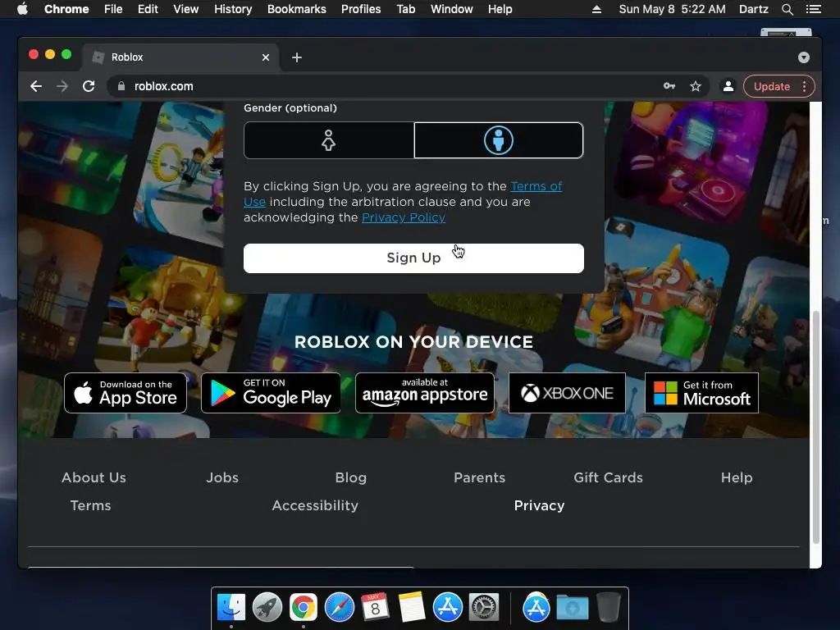
Task: Open the Profiles menu
Action: click(361, 9)
